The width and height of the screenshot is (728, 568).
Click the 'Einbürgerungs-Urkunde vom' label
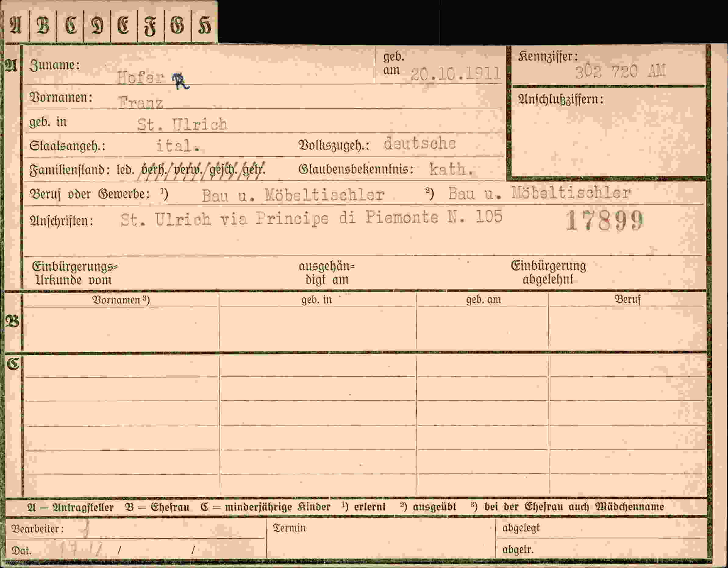pos(75,273)
